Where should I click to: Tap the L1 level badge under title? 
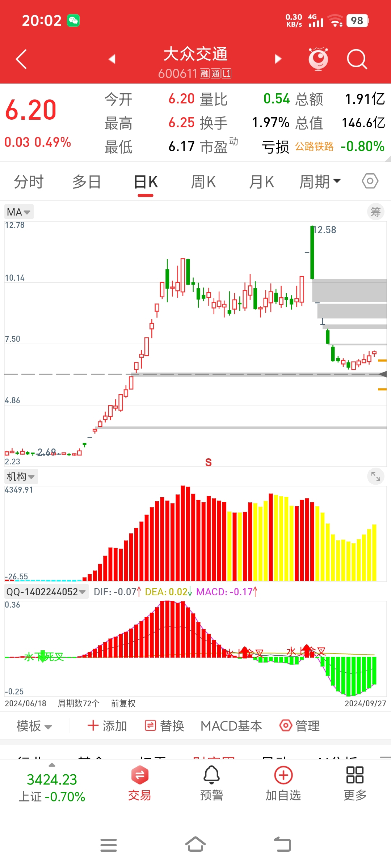(227, 74)
